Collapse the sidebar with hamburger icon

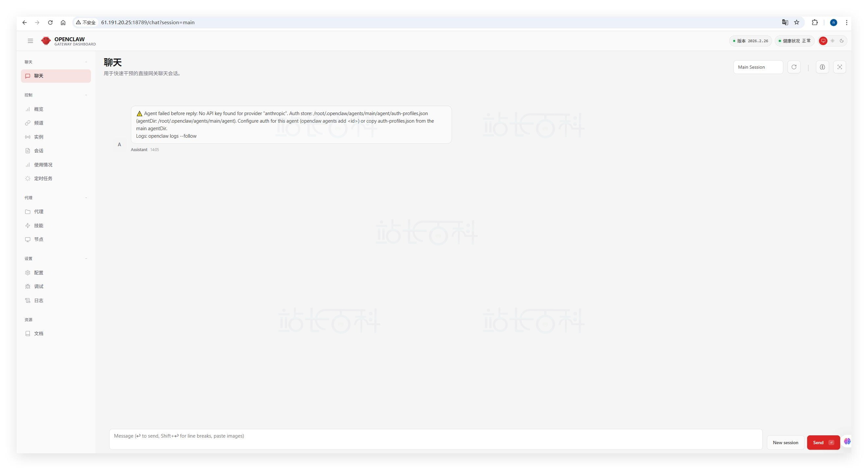point(30,41)
